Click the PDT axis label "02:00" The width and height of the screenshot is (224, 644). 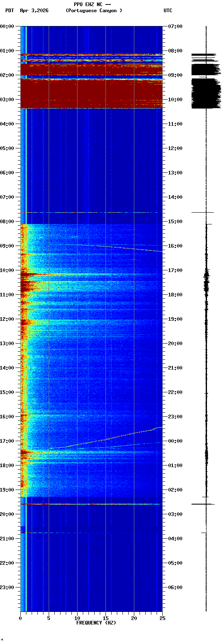7,75
